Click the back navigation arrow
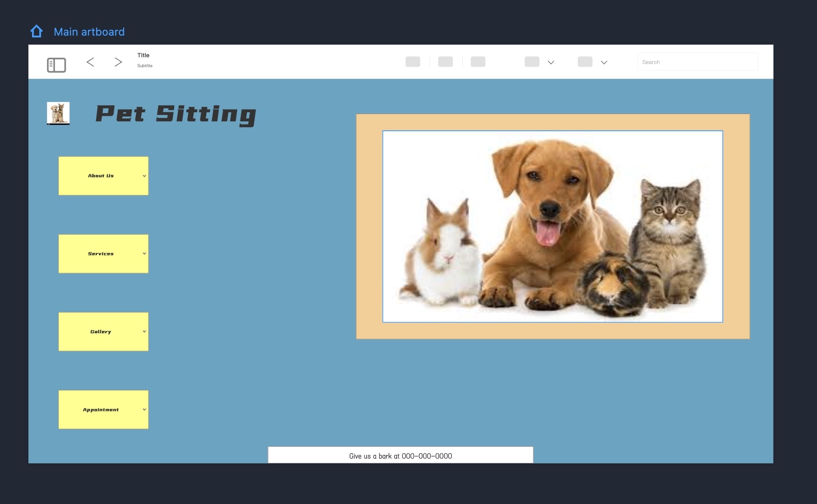Image resolution: width=817 pixels, height=504 pixels. 90,62
